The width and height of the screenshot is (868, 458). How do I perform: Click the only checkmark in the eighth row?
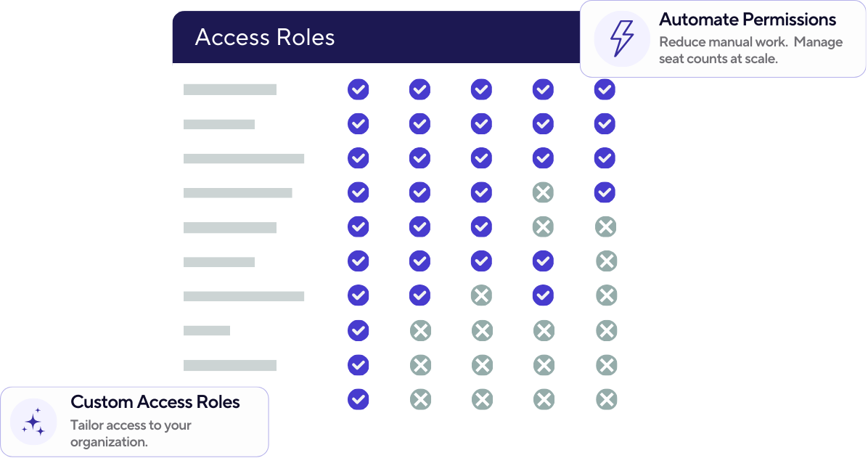click(358, 331)
